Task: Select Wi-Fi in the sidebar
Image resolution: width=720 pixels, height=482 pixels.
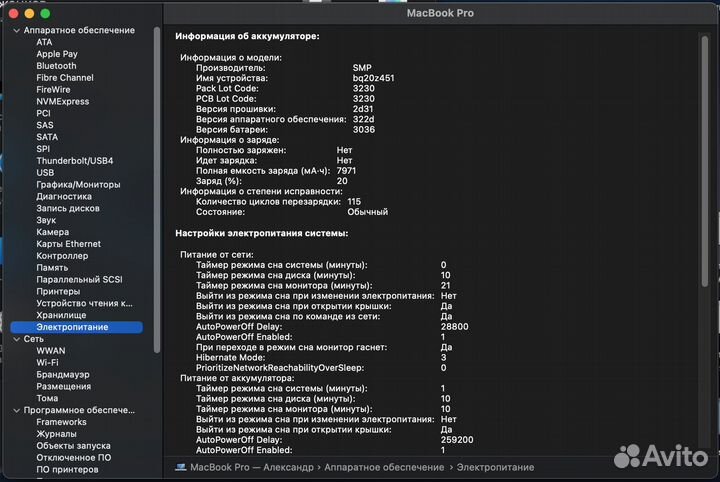Action: pyautogui.click(x=47, y=363)
